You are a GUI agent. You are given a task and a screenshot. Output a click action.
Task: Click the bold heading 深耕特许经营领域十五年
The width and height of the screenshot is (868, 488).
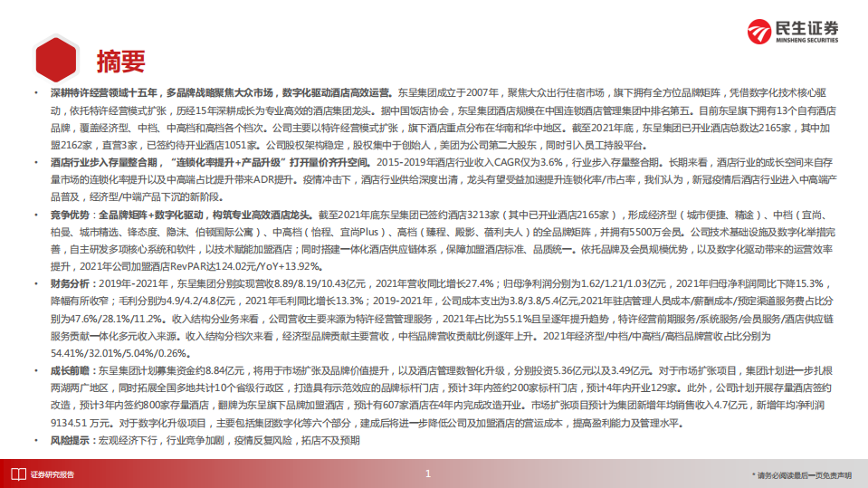click(104, 93)
